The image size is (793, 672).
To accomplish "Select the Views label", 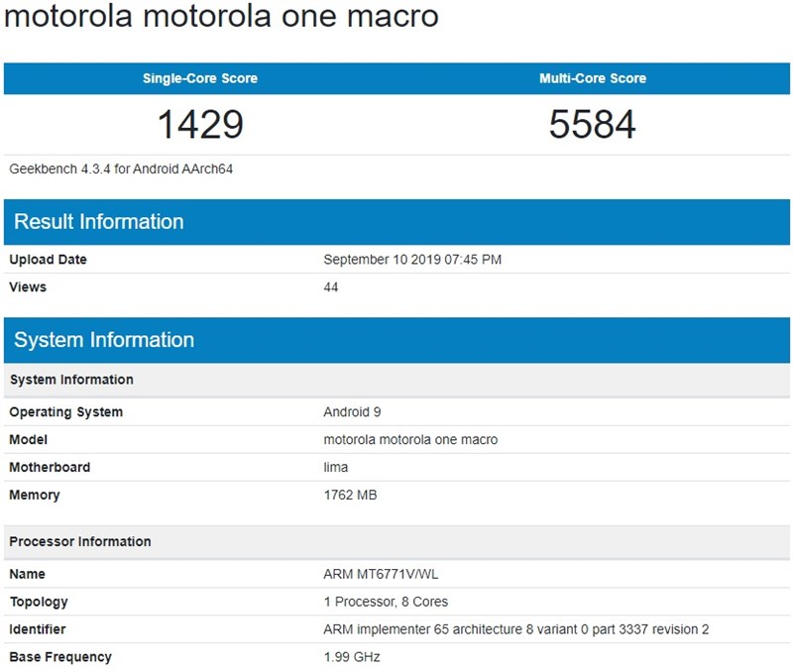I will pos(28,287).
